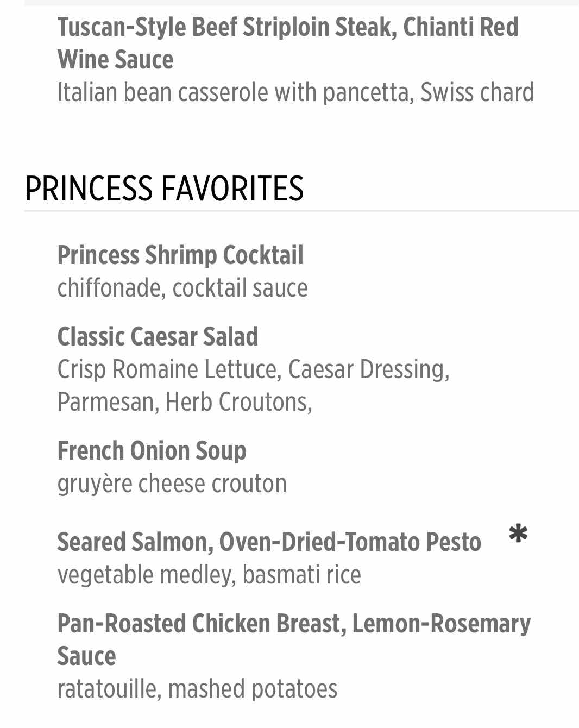Image resolution: width=579 pixels, height=728 pixels.
Task: Click the PRINCESS FAVORITES section header
Action: click(164, 189)
